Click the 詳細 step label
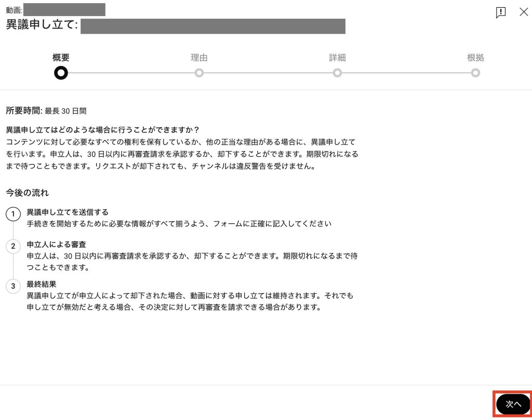The height and width of the screenshot is (419, 532). 337,58
